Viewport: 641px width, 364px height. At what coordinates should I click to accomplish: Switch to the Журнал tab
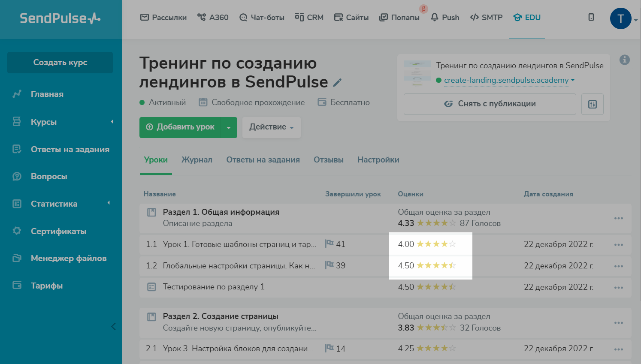pos(197,160)
